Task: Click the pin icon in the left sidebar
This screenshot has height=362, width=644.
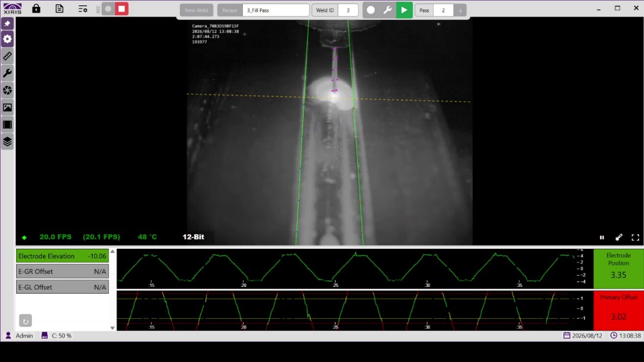Action: [7, 24]
